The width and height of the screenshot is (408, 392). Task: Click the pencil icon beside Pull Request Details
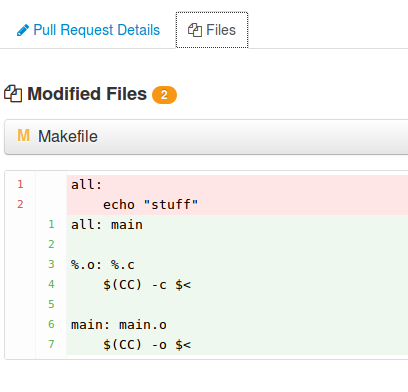click(23, 30)
